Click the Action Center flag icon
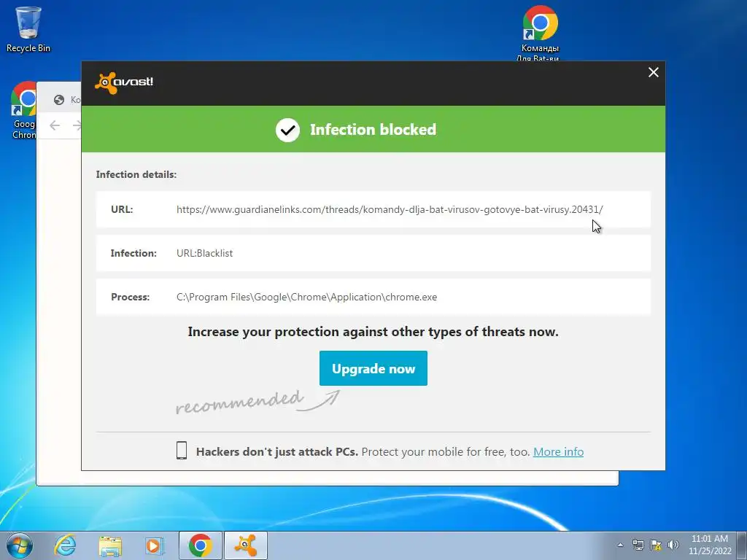The height and width of the screenshot is (560, 747). (x=656, y=545)
